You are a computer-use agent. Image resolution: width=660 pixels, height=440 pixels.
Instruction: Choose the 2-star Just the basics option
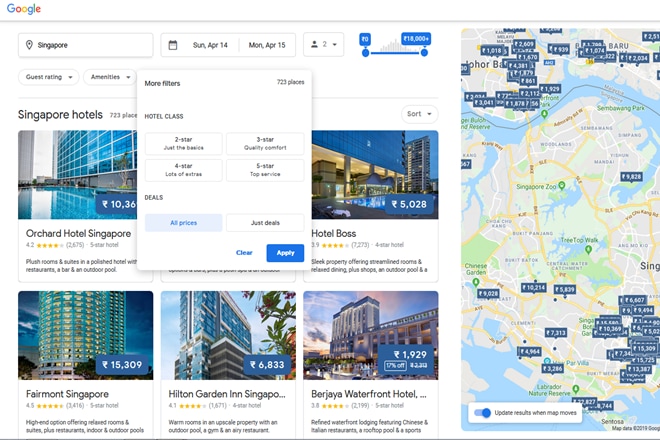point(184,143)
